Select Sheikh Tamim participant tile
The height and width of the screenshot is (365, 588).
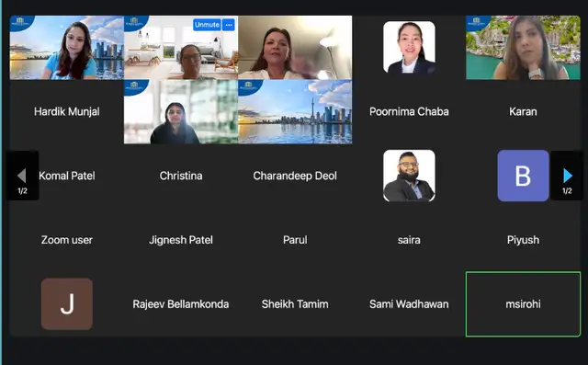click(295, 303)
